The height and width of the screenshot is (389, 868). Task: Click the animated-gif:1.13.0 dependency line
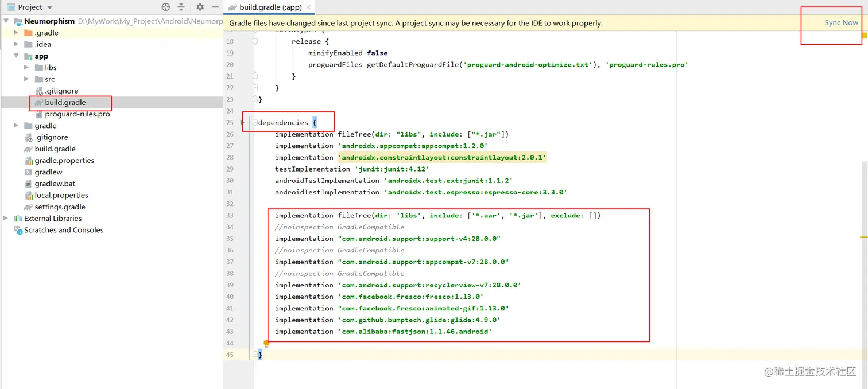click(392, 308)
